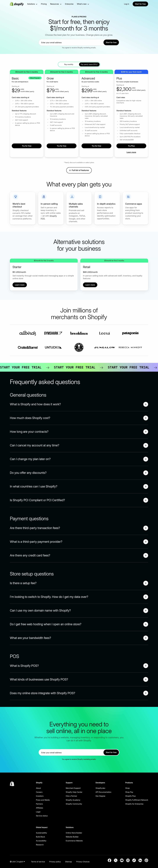Focus the bottom email address input field

click(71, 752)
